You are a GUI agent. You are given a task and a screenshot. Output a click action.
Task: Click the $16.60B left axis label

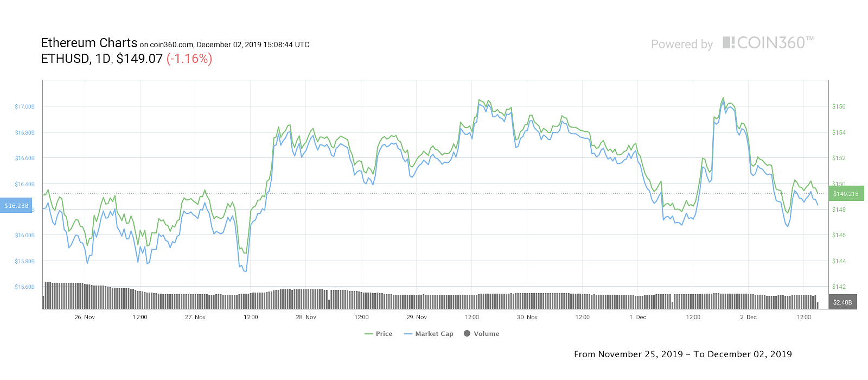24,159
